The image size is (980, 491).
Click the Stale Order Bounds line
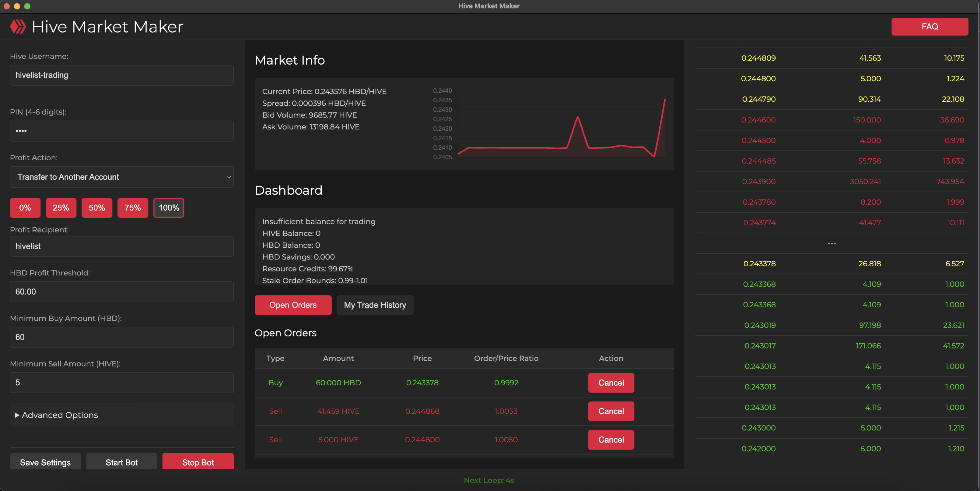[x=315, y=281]
